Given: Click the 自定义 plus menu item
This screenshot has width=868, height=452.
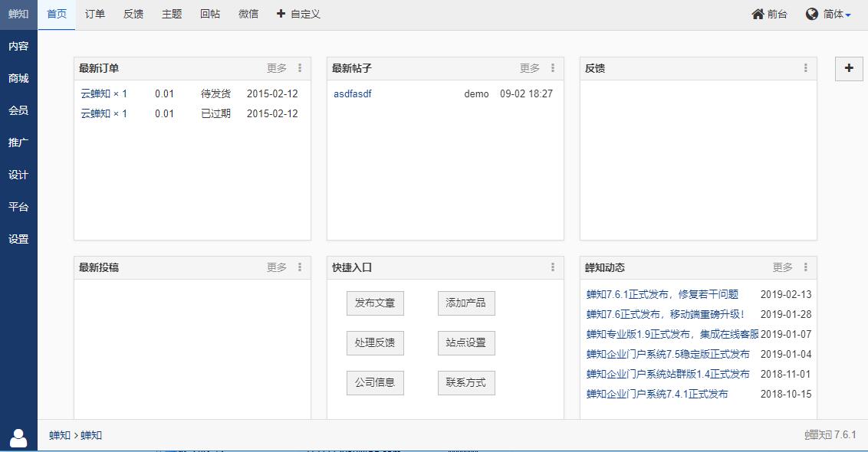Looking at the screenshot, I should [298, 15].
